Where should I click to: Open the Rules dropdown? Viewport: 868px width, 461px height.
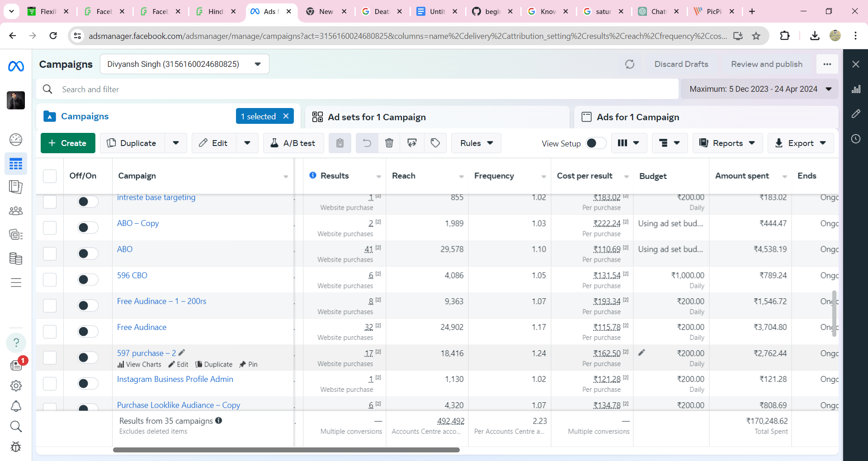coord(476,143)
